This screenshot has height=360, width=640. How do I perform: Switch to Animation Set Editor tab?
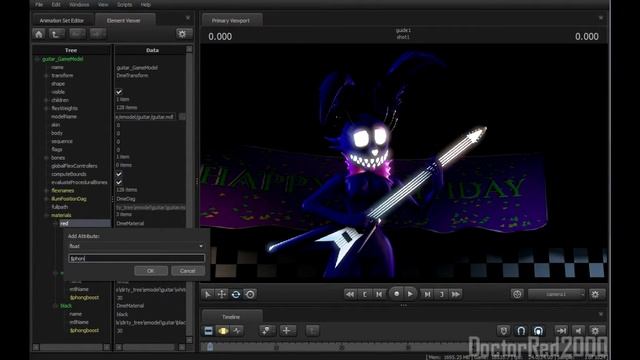[62, 20]
